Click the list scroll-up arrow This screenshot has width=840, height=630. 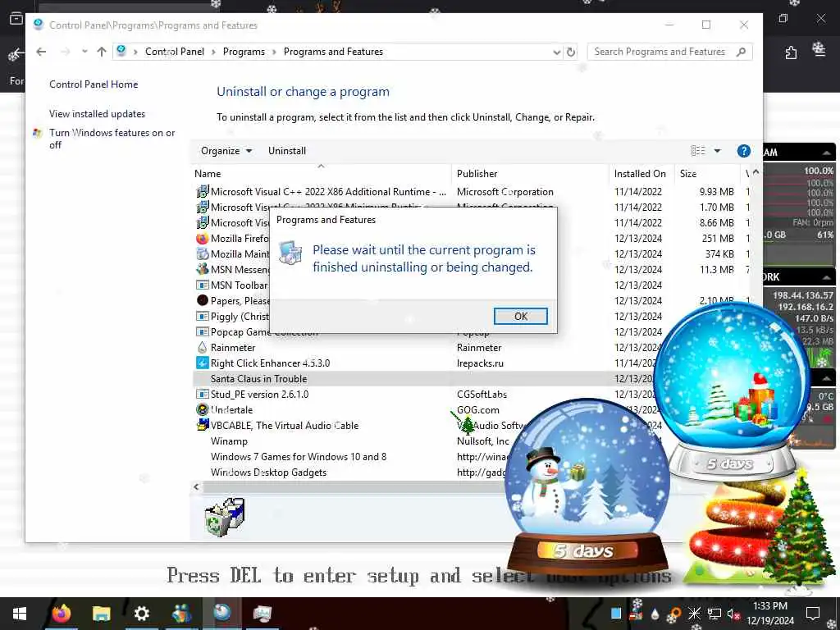click(x=756, y=172)
